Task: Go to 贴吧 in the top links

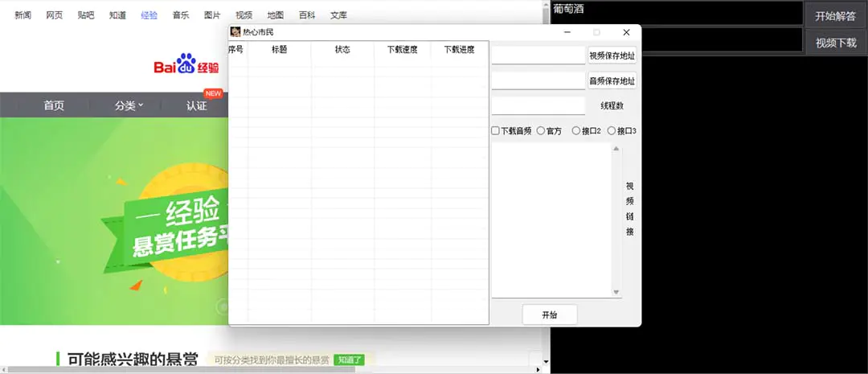Action: coord(86,15)
